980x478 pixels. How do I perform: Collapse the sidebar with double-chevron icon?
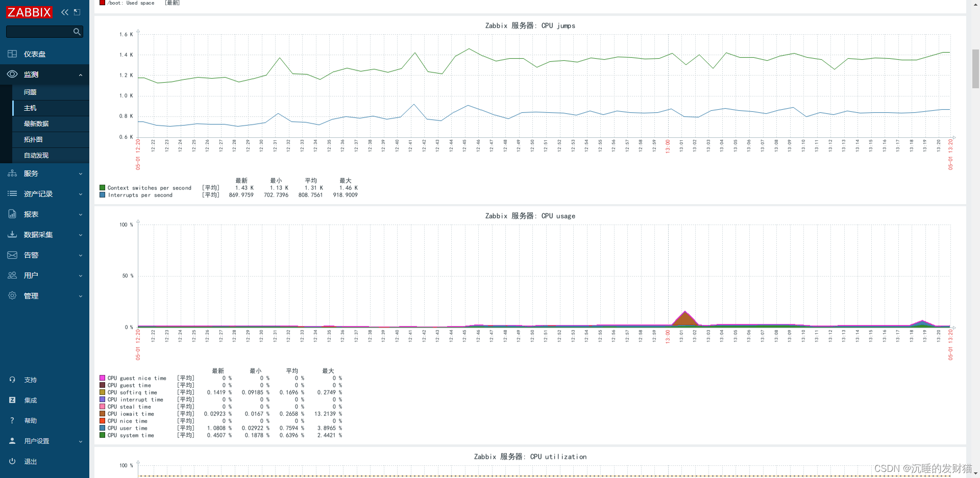point(65,12)
